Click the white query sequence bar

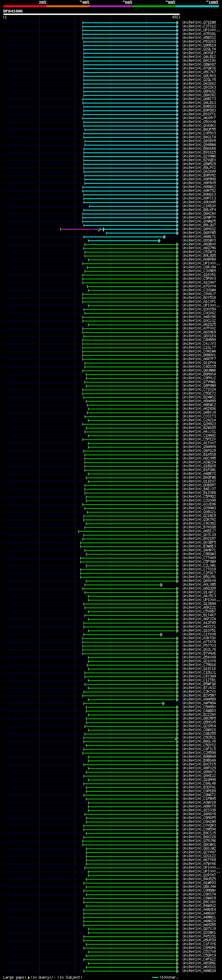[x=92, y=15]
